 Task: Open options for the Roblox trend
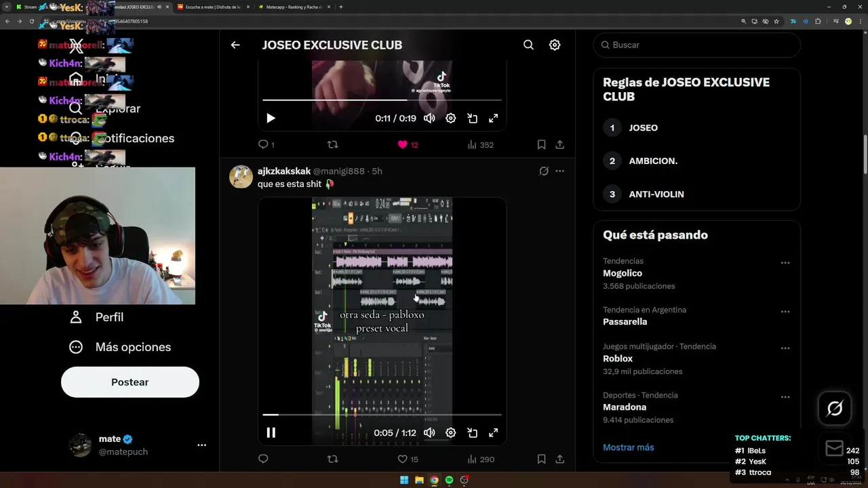[785, 348]
